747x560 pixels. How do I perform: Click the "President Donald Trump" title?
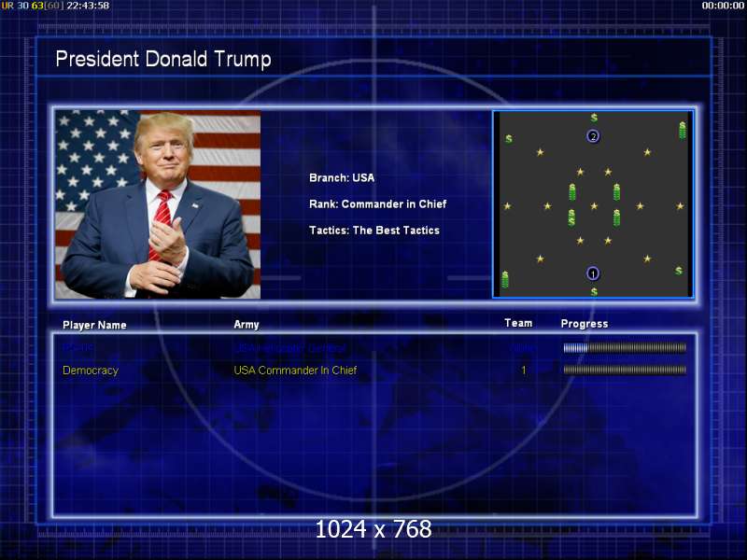pos(162,60)
